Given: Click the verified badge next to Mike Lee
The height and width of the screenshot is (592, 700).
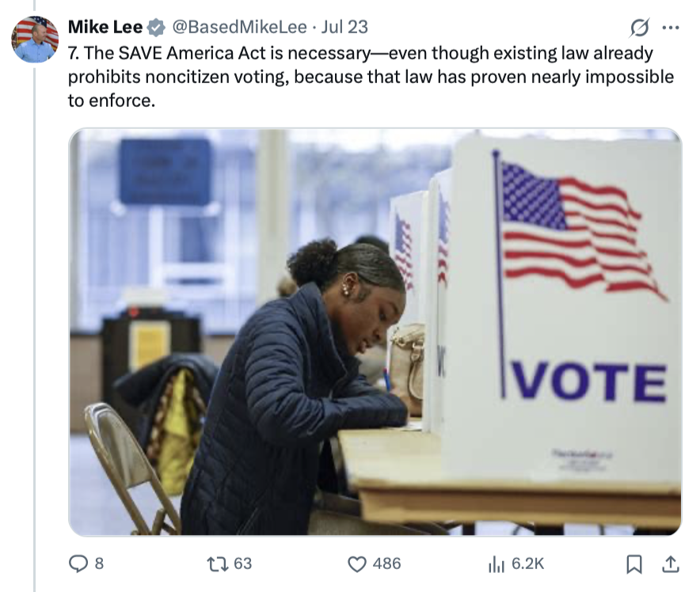Looking at the screenshot, I should pyautogui.click(x=156, y=27).
